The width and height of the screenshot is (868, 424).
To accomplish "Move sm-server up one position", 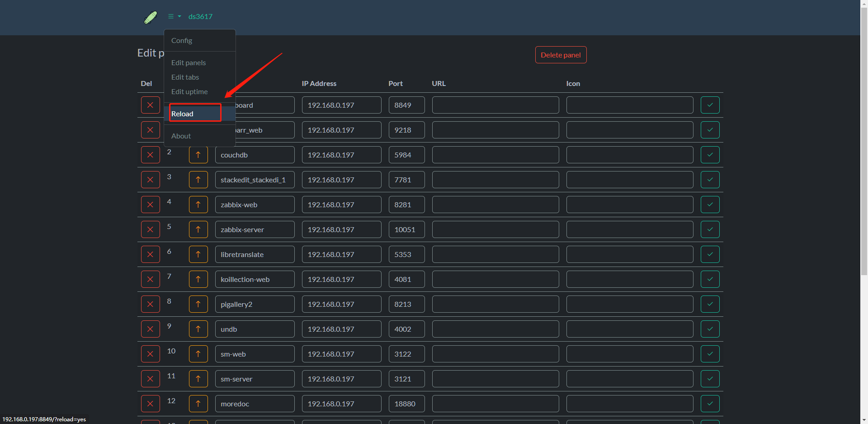I will pos(198,379).
